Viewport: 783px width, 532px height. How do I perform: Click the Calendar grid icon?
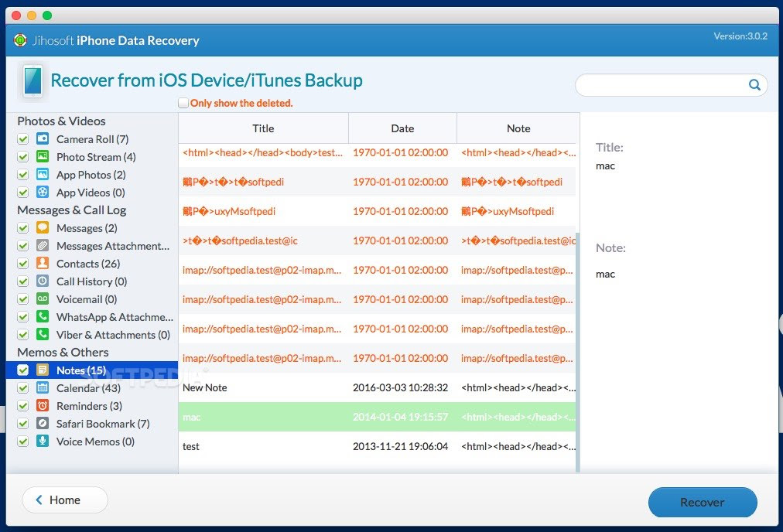pyautogui.click(x=43, y=387)
